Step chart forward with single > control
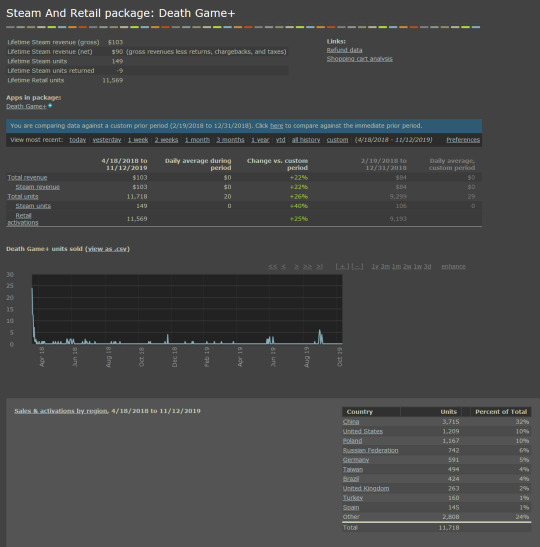Image resolution: width=540 pixels, height=547 pixels. tap(296, 267)
